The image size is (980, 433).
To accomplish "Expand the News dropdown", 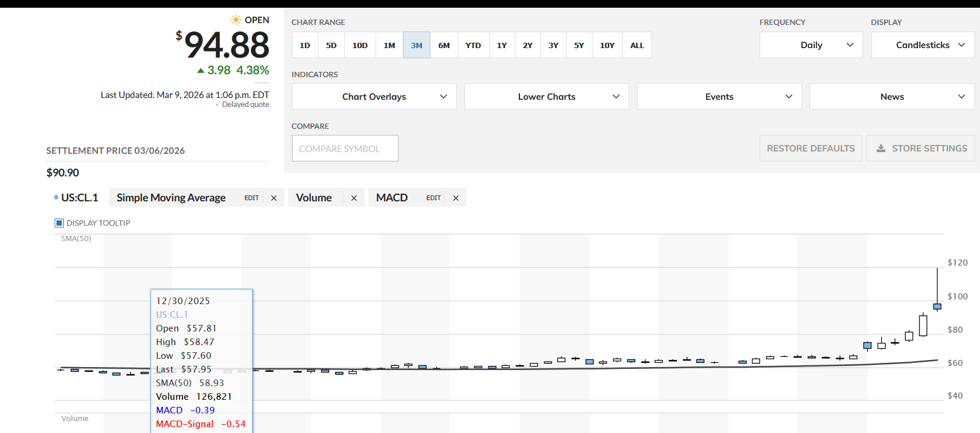I will pyautogui.click(x=892, y=97).
